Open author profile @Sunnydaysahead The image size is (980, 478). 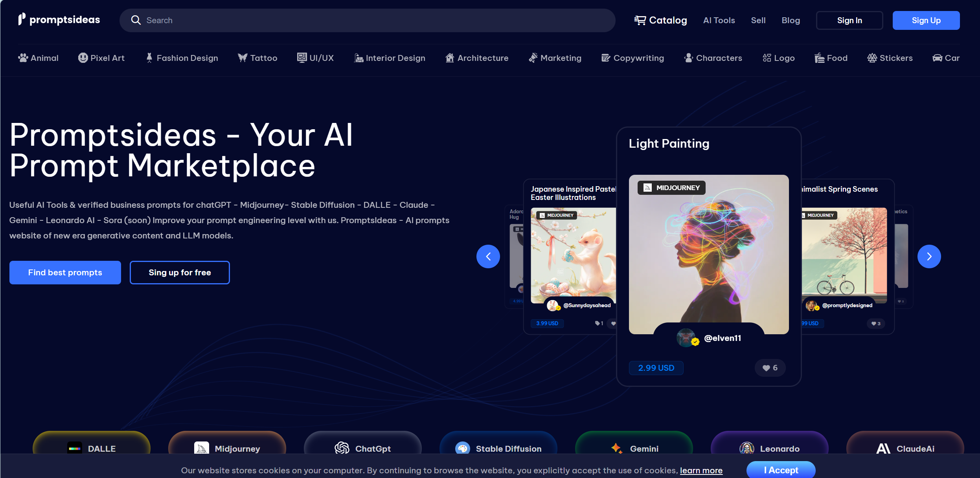587,306
